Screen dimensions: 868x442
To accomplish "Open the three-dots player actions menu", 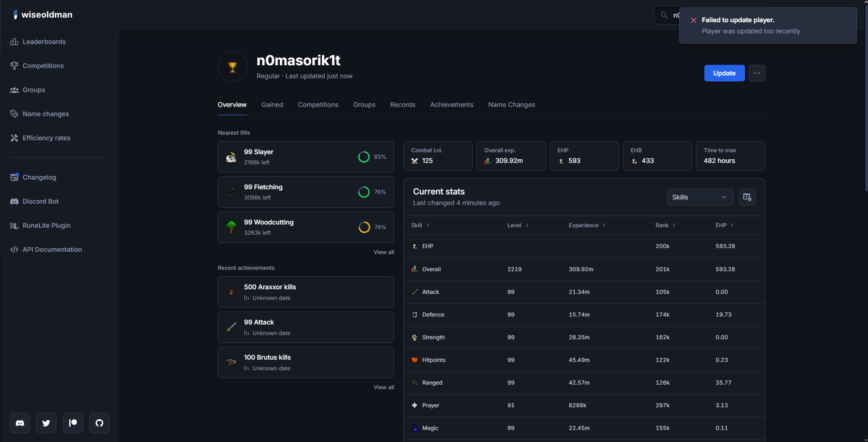I will click(x=757, y=73).
